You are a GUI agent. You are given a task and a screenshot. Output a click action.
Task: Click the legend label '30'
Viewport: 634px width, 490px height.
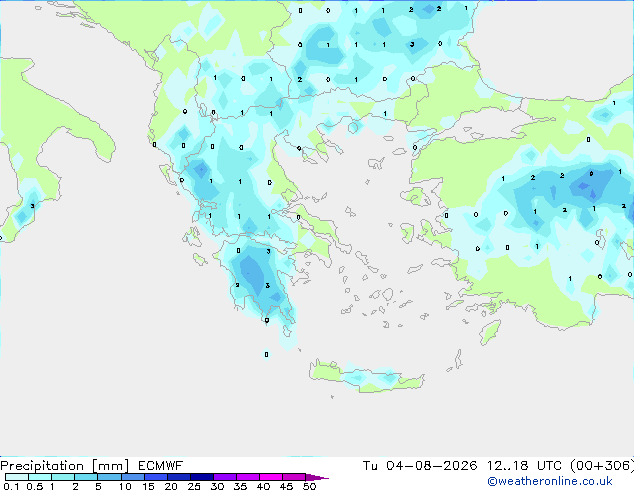(217, 486)
